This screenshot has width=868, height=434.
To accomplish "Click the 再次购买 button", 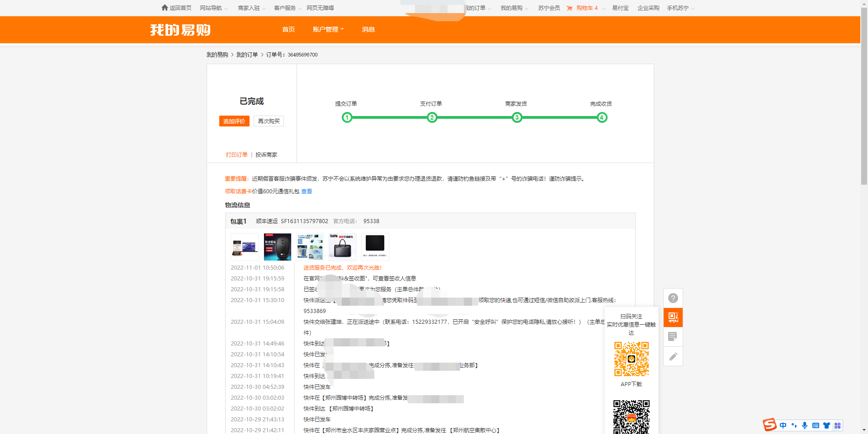I will (269, 121).
